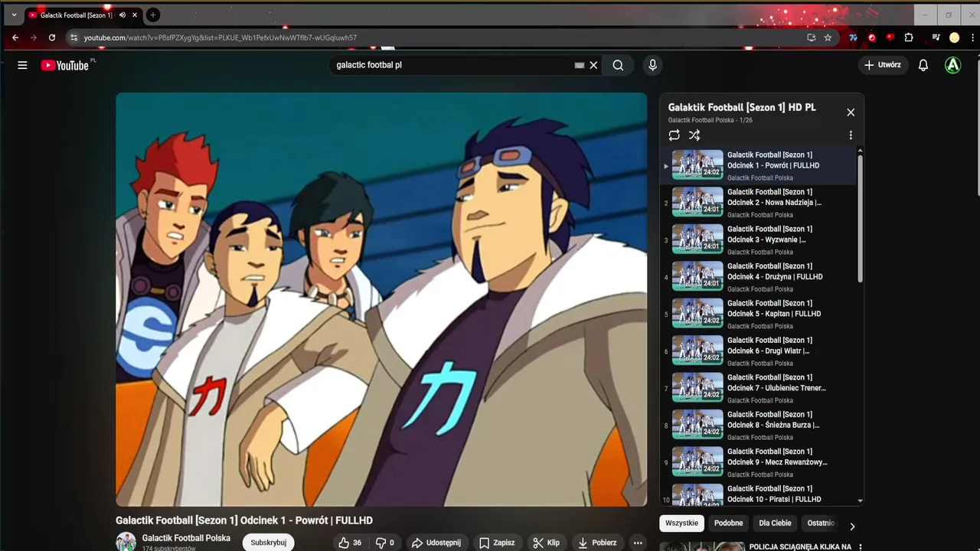
Task: Open POLICJA ŚCIĄGNĘŁA KIJKA NA recommended video
Action: click(x=800, y=546)
